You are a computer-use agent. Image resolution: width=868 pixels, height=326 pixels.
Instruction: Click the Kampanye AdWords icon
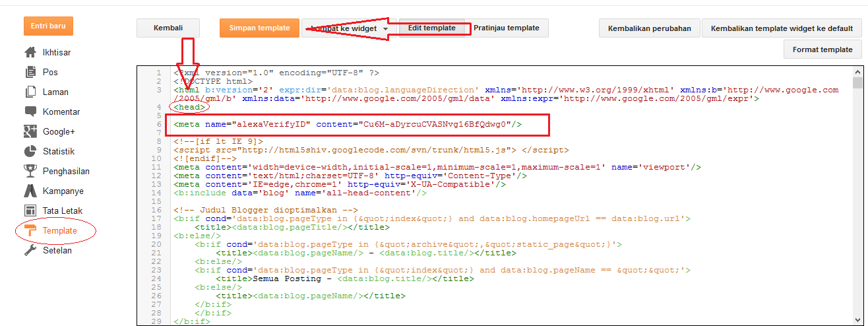pyautogui.click(x=30, y=191)
